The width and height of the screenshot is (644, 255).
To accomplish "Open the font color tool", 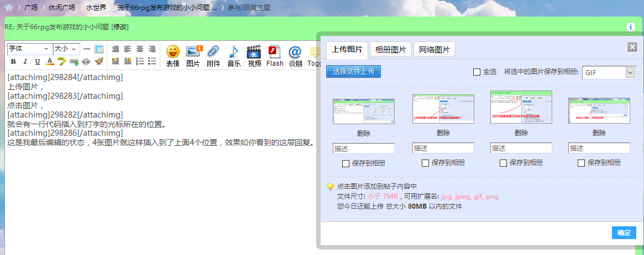I will 50,61.
